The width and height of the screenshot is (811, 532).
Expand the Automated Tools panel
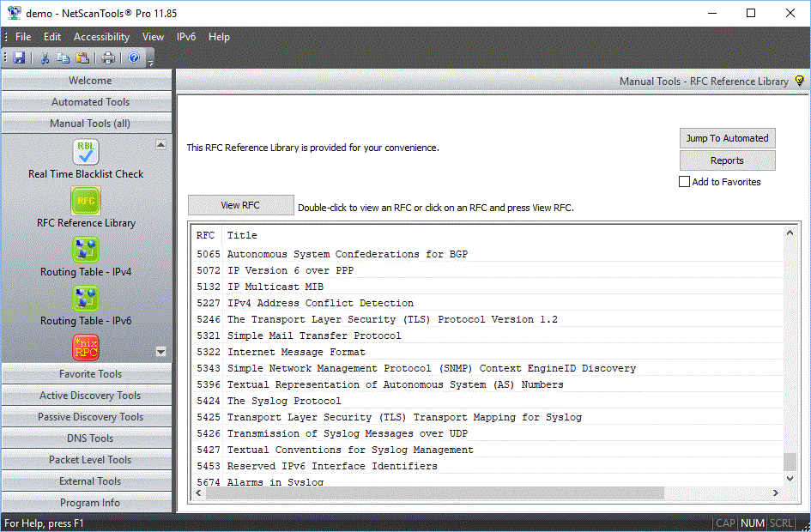click(87, 102)
